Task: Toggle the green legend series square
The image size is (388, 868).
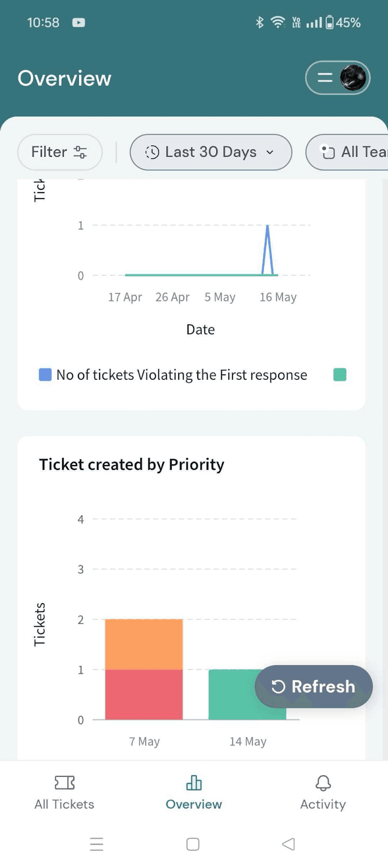Action: pos(340,375)
